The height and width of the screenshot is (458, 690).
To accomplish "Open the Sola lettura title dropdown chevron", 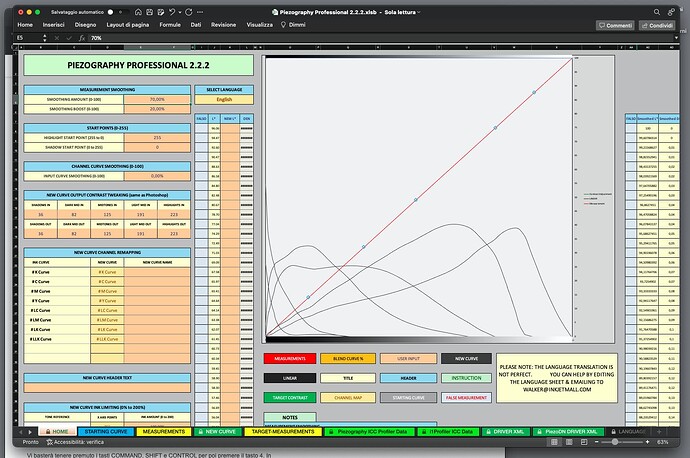I will tap(418, 12).
